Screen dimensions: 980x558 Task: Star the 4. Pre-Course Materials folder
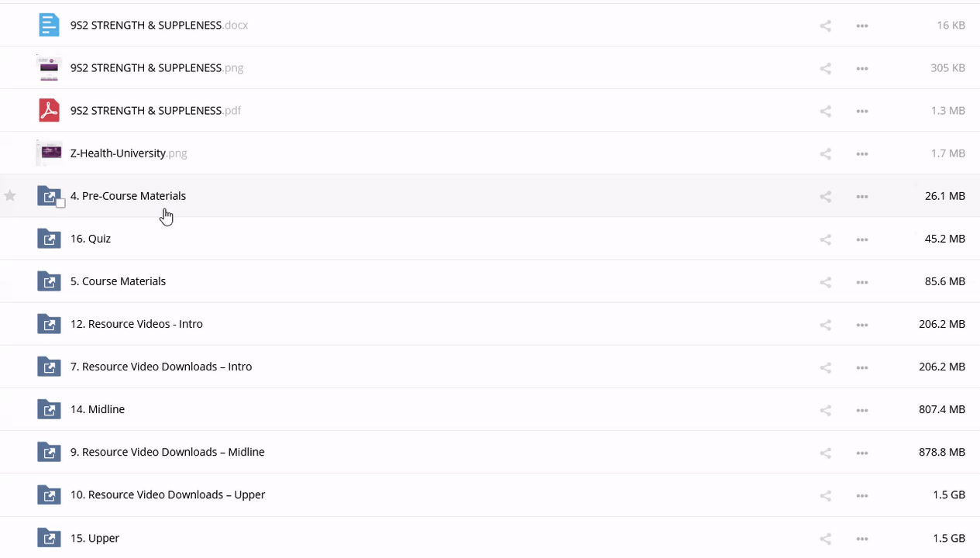10,196
